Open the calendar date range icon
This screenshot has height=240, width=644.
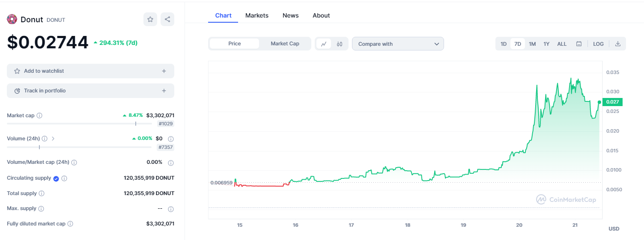579,44
